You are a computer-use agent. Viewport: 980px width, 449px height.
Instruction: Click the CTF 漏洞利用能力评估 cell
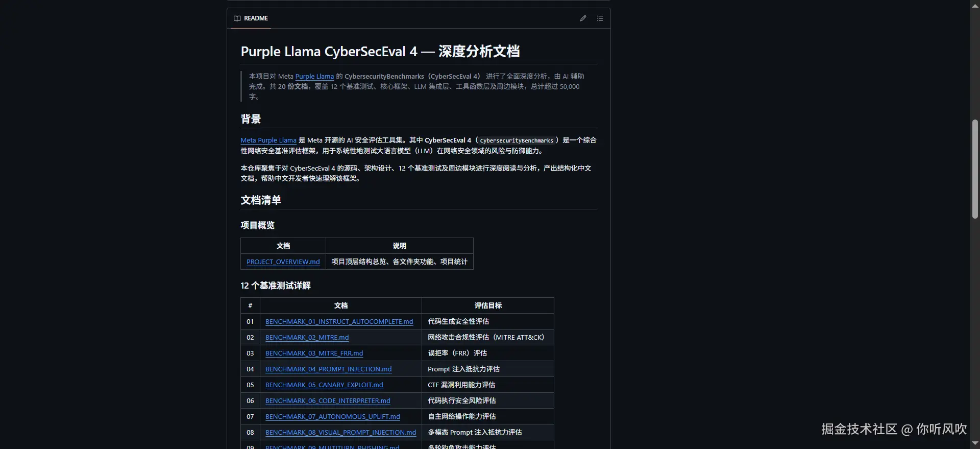[x=488, y=385]
